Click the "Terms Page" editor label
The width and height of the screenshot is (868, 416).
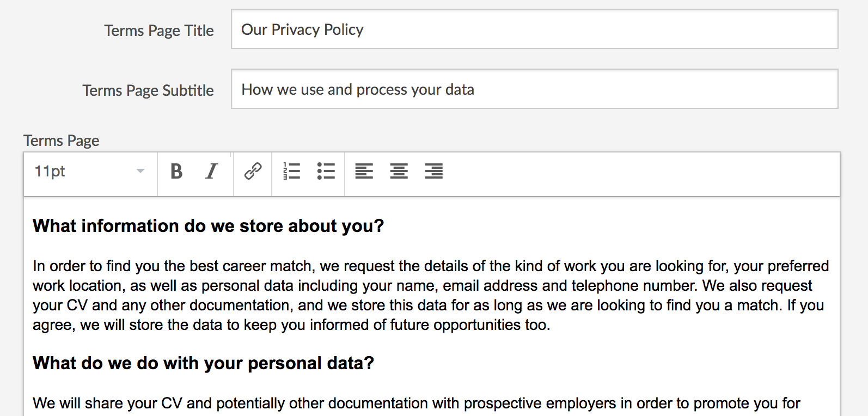point(61,140)
